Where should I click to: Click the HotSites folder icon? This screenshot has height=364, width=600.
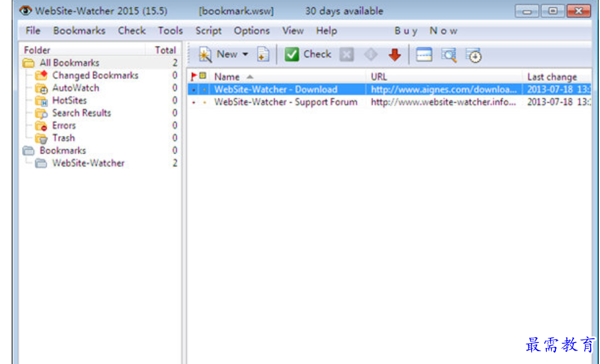click(42, 101)
